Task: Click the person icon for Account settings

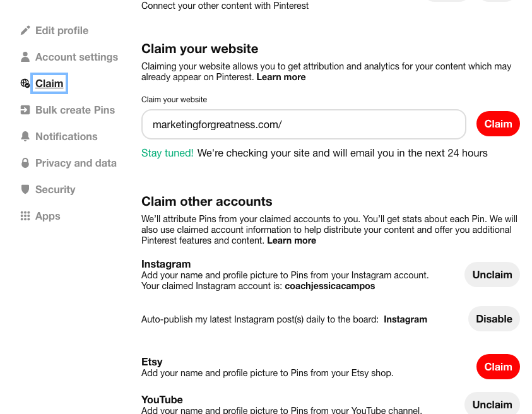Action: point(25,57)
